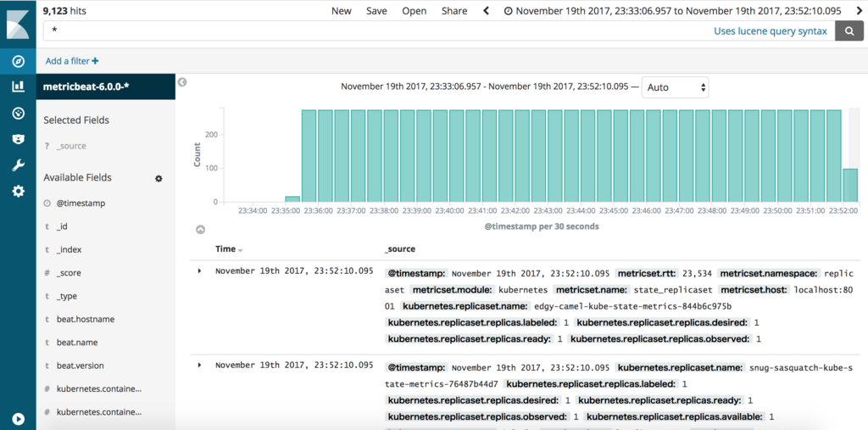Click the @timestamp per 30 seconds label
The height and width of the screenshot is (430, 868).
542,226
